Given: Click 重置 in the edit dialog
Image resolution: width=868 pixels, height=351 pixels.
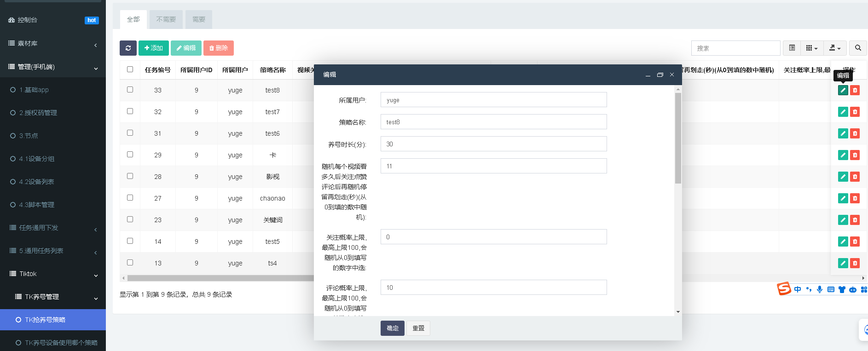Looking at the screenshot, I should 418,328.
